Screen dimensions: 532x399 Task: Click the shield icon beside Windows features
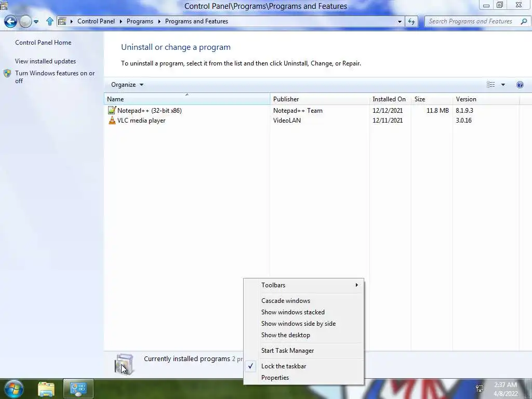pos(7,73)
